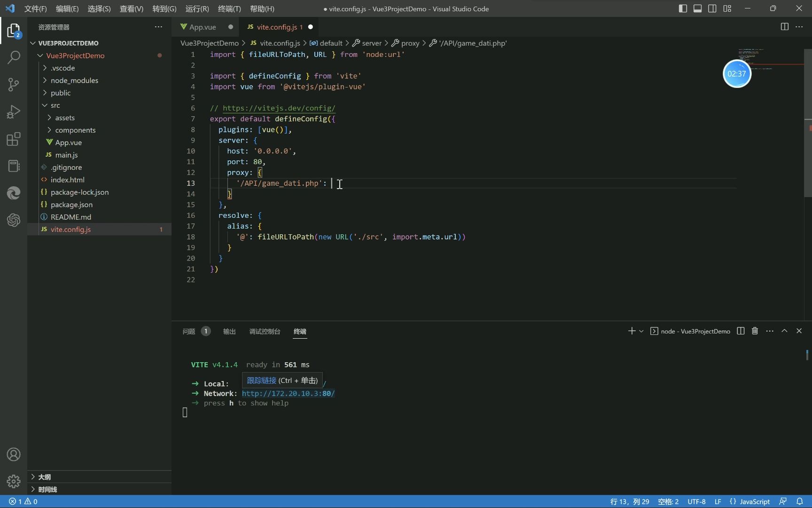Open the Explorer view in activity bar
Screen dimensions: 812x508
(x=14, y=31)
